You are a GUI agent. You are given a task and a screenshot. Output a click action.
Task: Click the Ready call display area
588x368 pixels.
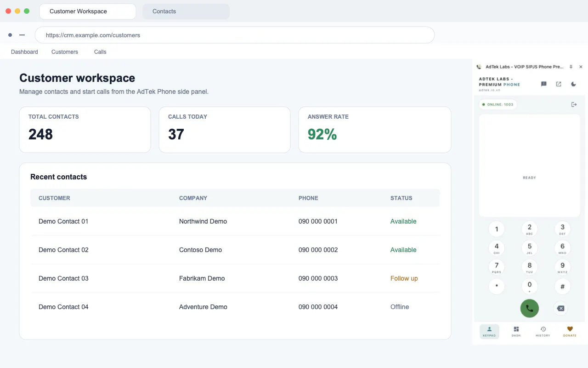click(x=529, y=166)
